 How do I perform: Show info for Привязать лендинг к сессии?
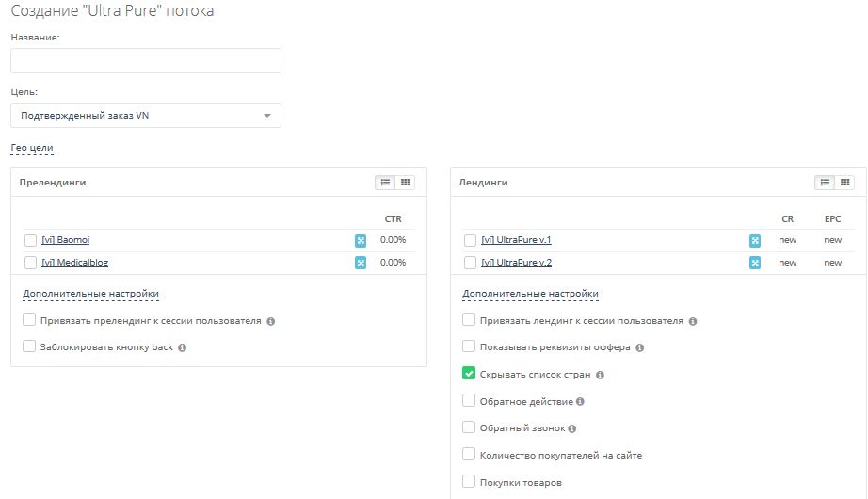tap(693, 321)
